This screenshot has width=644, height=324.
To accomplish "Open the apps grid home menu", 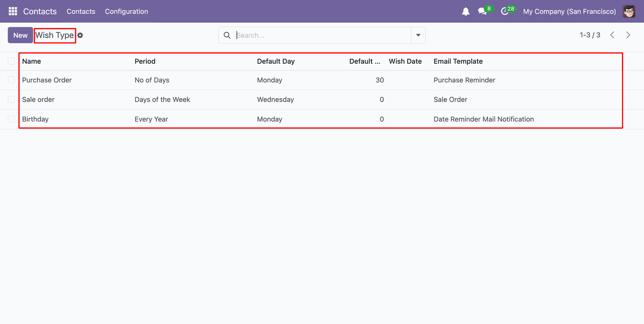I will (x=13, y=11).
